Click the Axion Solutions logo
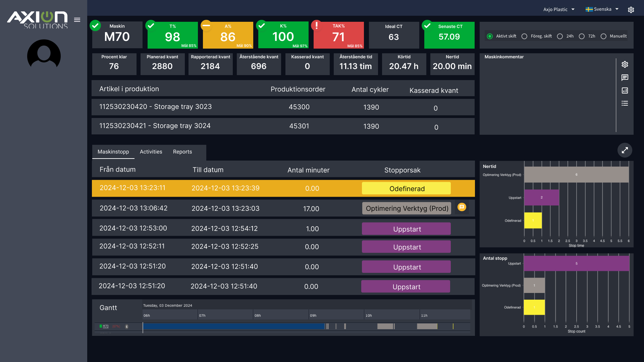 (x=38, y=20)
